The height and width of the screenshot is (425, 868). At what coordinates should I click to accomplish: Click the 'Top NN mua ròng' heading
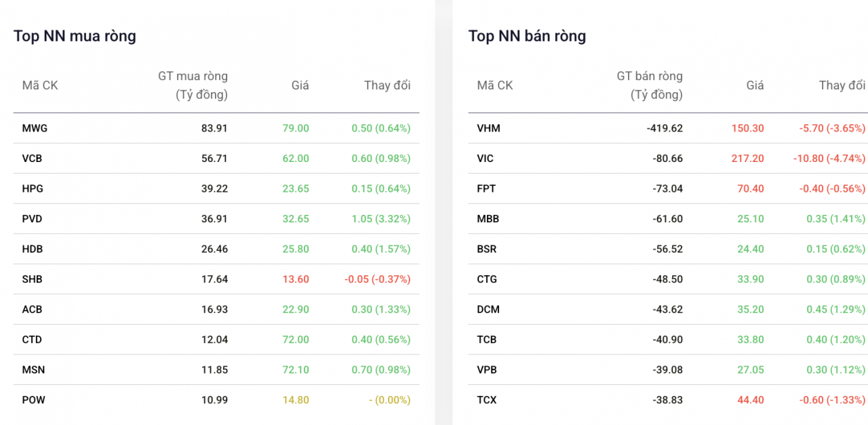point(75,36)
